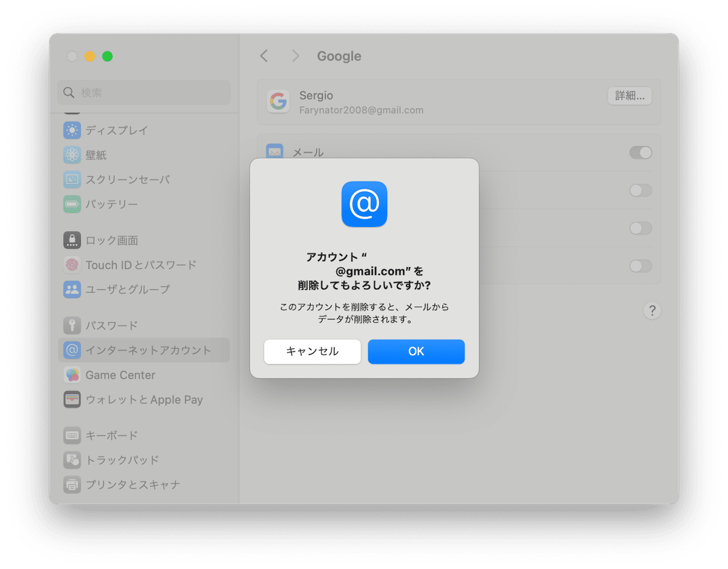
Task: Click the blue @ icon in the dialog
Action: click(364, 204)
